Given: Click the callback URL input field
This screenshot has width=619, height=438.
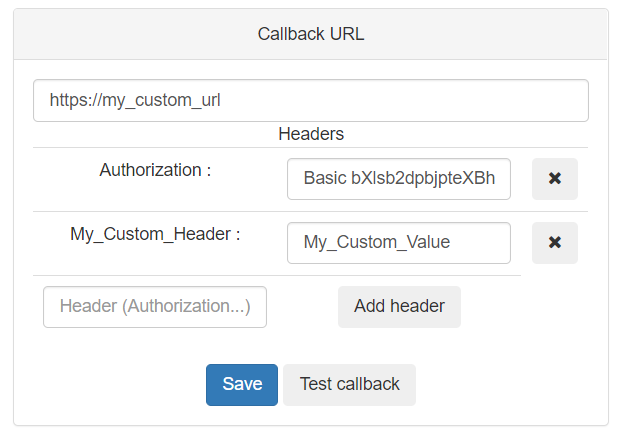Looking at the screenshot, I should click(310, 101).
